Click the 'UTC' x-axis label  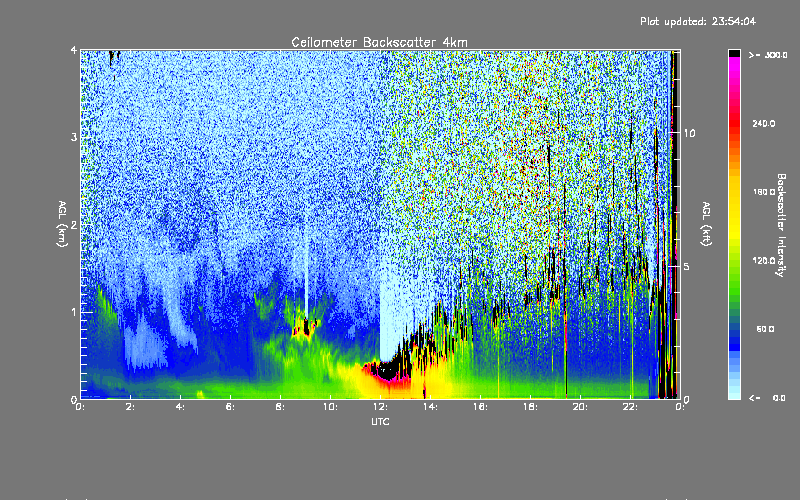pyautogui.click(x=380, y=421)
